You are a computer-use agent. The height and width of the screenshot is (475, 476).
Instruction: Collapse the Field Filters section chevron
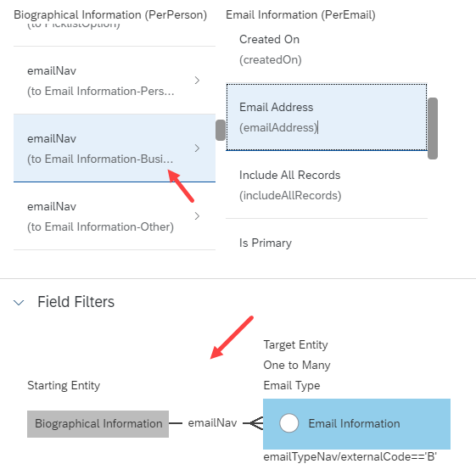coord(19,302)
